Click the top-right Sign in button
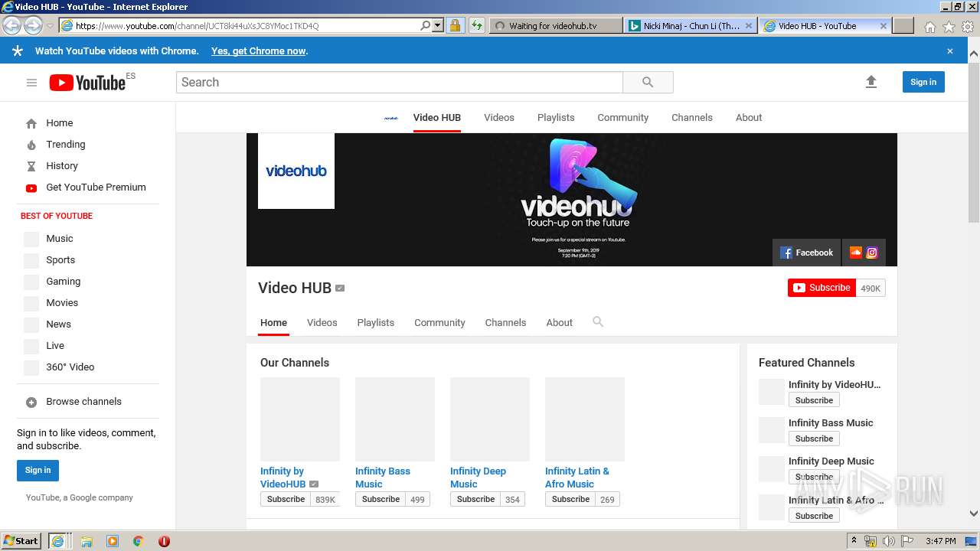The image size is (980, 551). [923, 83]
